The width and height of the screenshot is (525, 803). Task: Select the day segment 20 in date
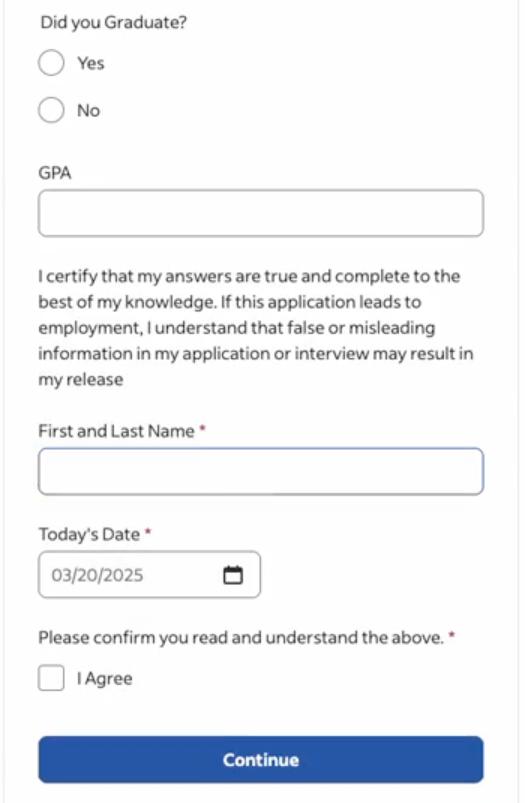pyautogui.click(x=82, y=575)
